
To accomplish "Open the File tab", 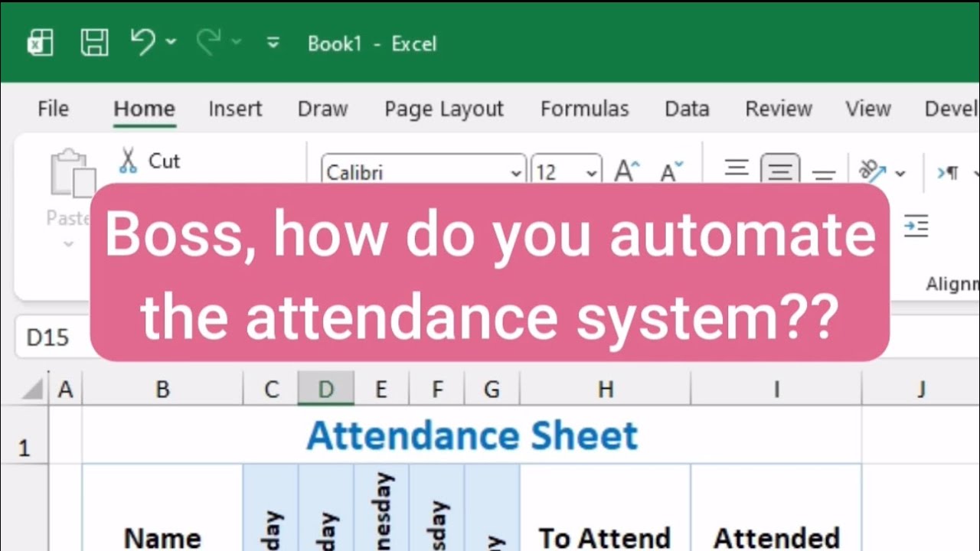I will coord(53,109).
